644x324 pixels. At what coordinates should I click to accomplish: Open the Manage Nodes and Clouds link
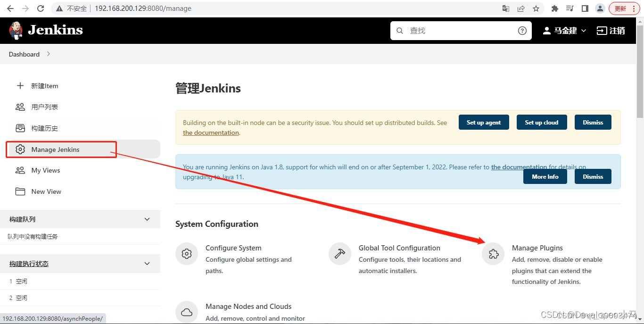coord(248,307)
